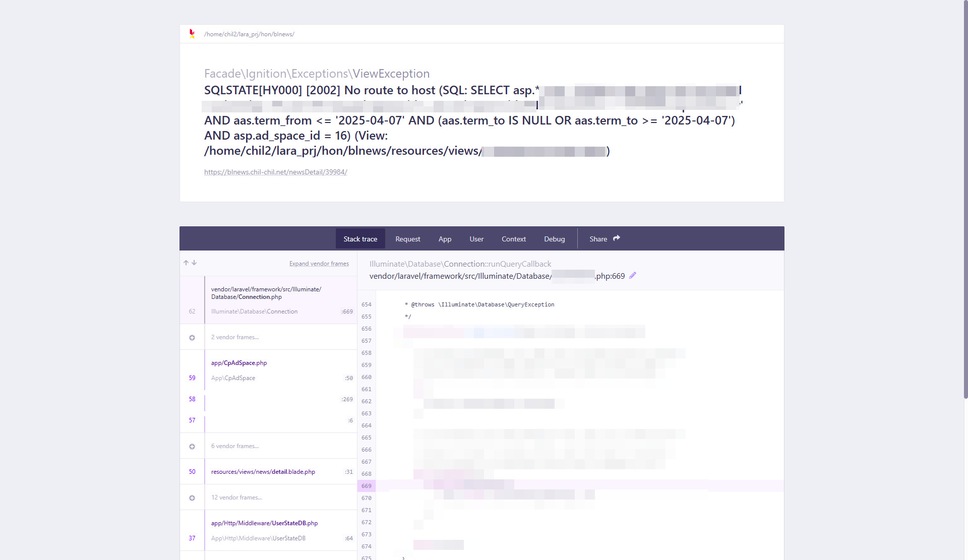Expand the 12 vendor frames group
This screenshot has height=560, width=968.
(x=192, y=498)
